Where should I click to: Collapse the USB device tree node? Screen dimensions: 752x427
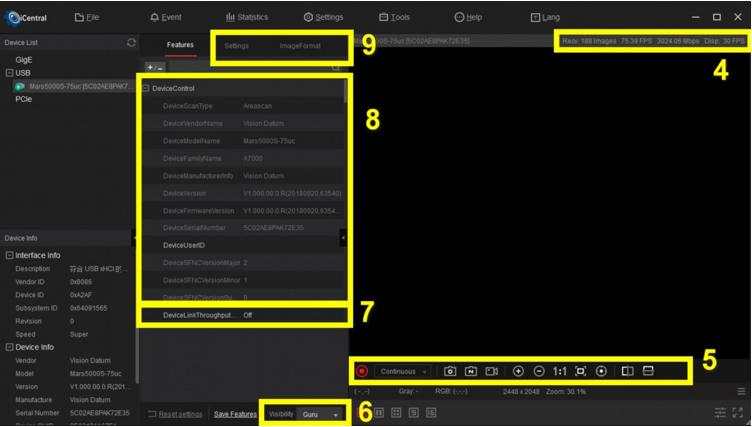[9, 73]
